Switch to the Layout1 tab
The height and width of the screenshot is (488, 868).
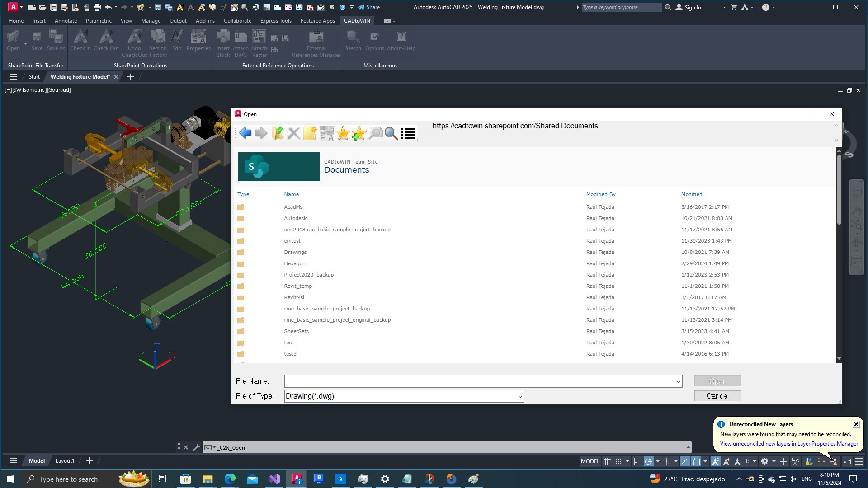click(x=65, y=461)
